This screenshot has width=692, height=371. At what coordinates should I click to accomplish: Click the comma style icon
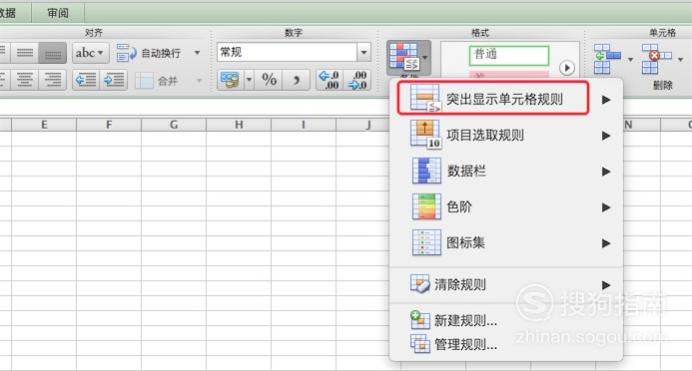point(296,80)
